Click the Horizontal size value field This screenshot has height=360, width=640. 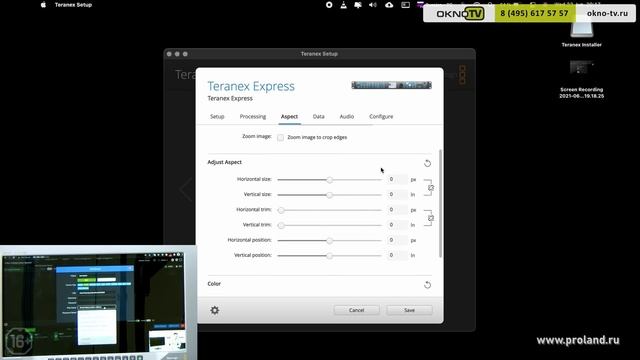[x=396, y=179]
